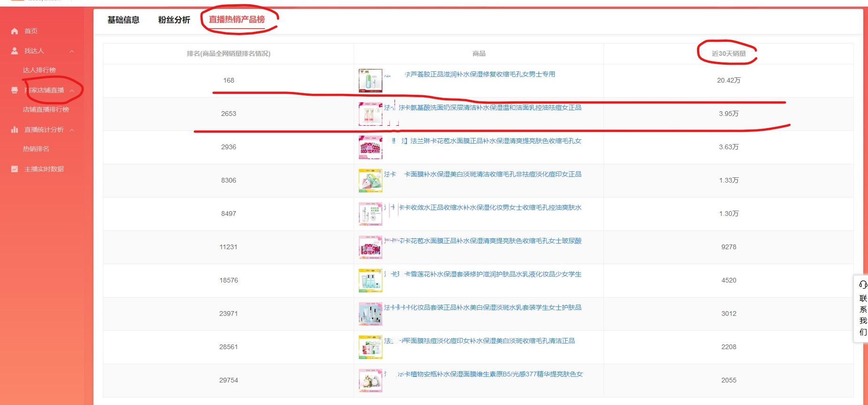Collapse the 商家店铺直播 section chevron

pyautogui.click(x=72, y=91)
